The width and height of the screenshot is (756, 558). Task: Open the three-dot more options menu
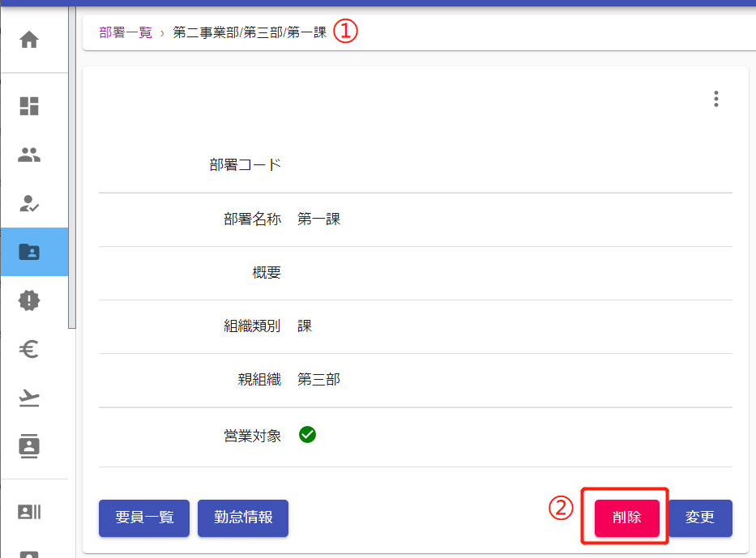click(715, 99)
